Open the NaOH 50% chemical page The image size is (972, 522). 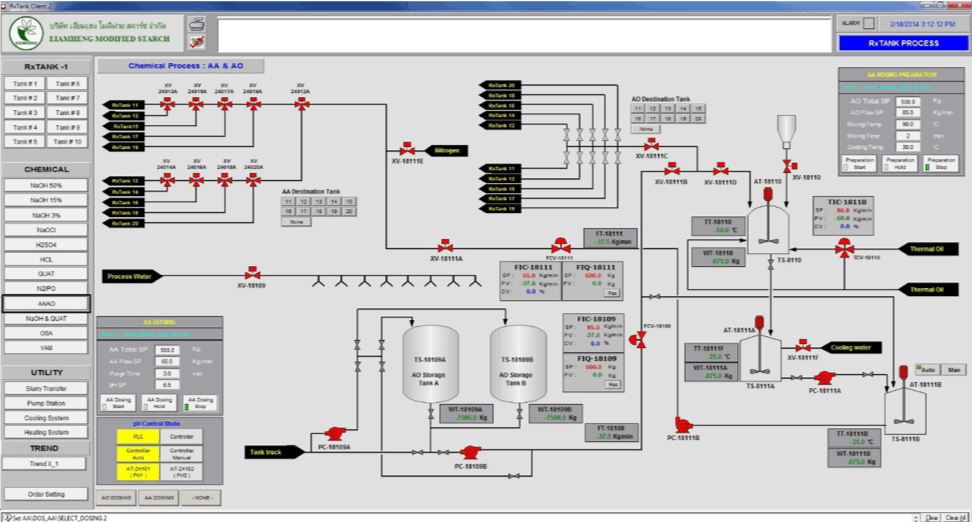point(46,185)
